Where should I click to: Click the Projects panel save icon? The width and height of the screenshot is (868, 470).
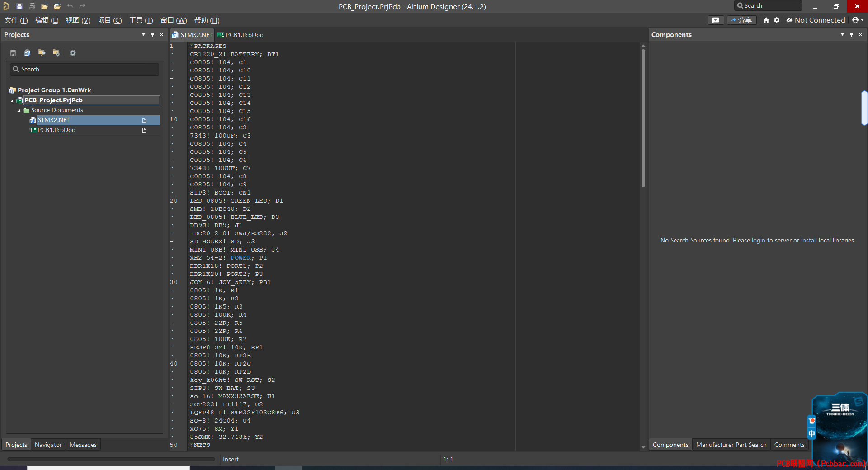coord(13,53)
